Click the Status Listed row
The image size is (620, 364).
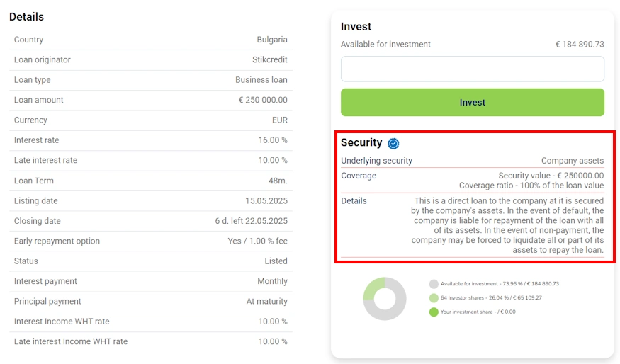pos(151,261)
